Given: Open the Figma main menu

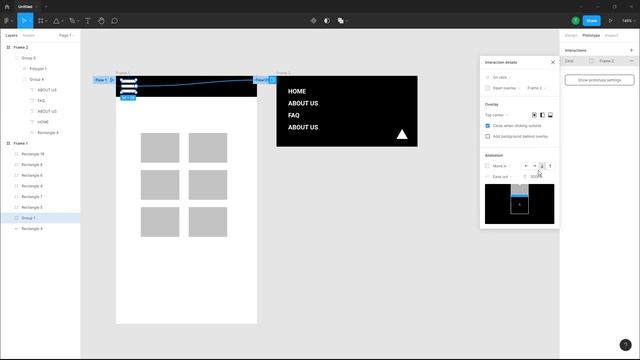Looking at the screenshot, I should pos(8,20).
